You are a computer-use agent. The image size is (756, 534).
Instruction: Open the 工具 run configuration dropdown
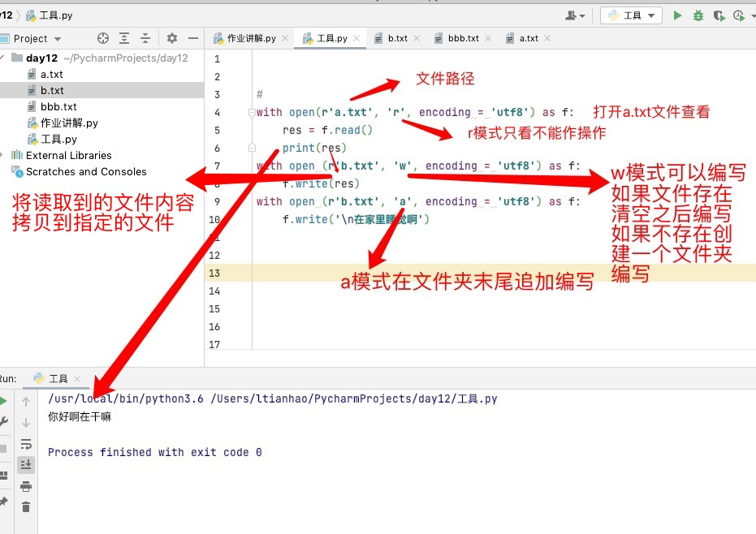click(631, 15)
